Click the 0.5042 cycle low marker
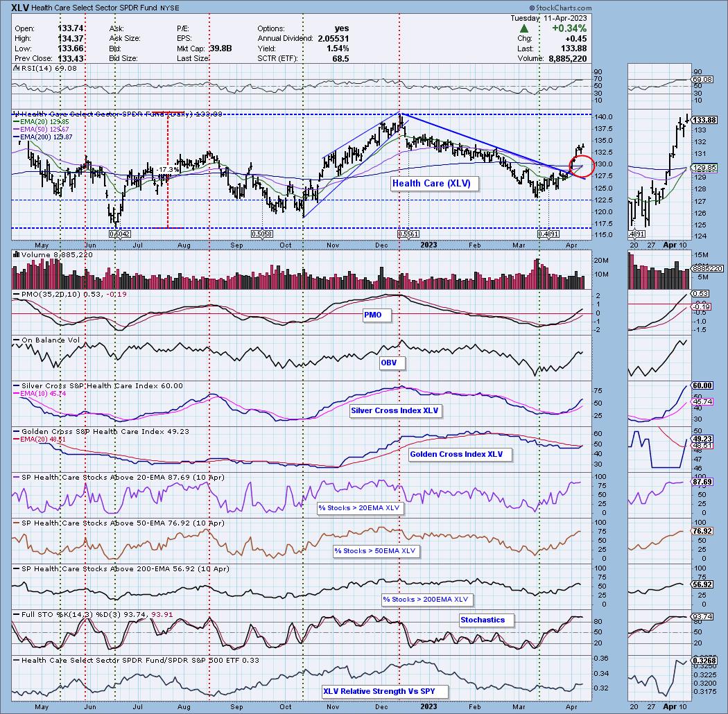 [120, 234]
